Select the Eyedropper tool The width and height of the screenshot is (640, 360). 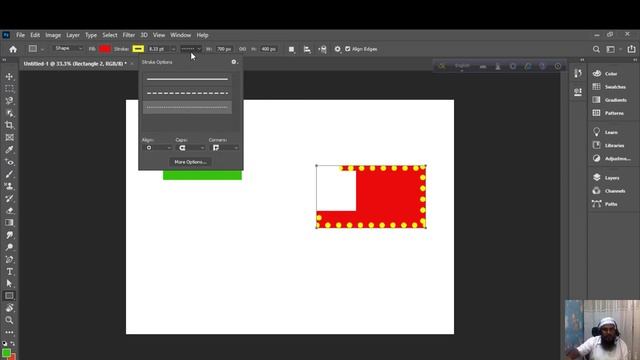[9, 150]
